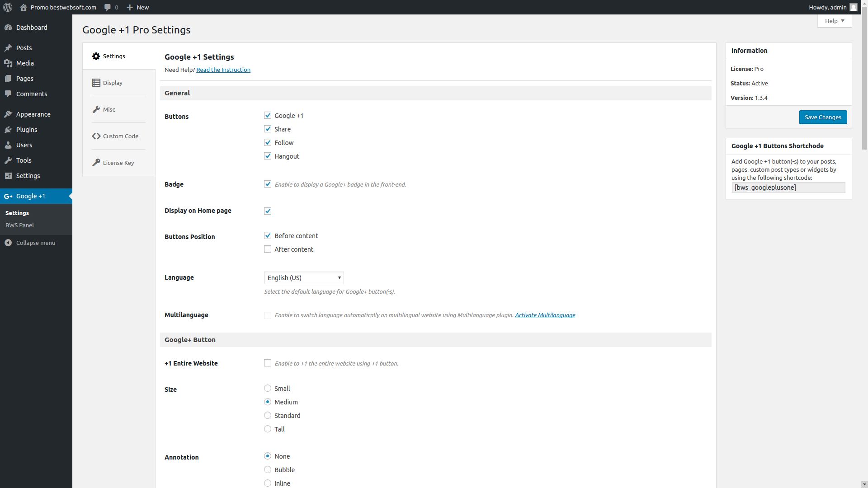Open the Misc settings tab
Screen dimensions: 868x488
point(109,109)
